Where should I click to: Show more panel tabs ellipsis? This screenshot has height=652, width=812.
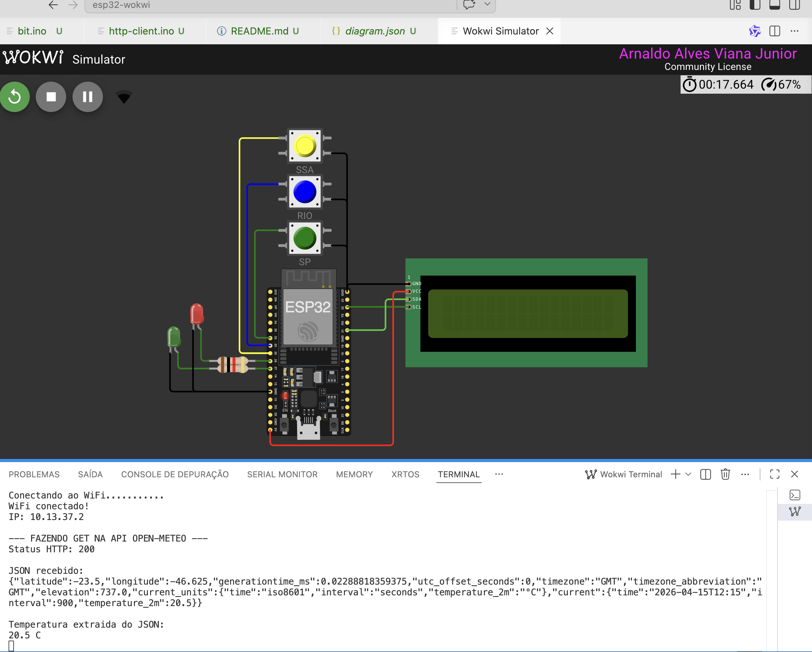[499, 474]
